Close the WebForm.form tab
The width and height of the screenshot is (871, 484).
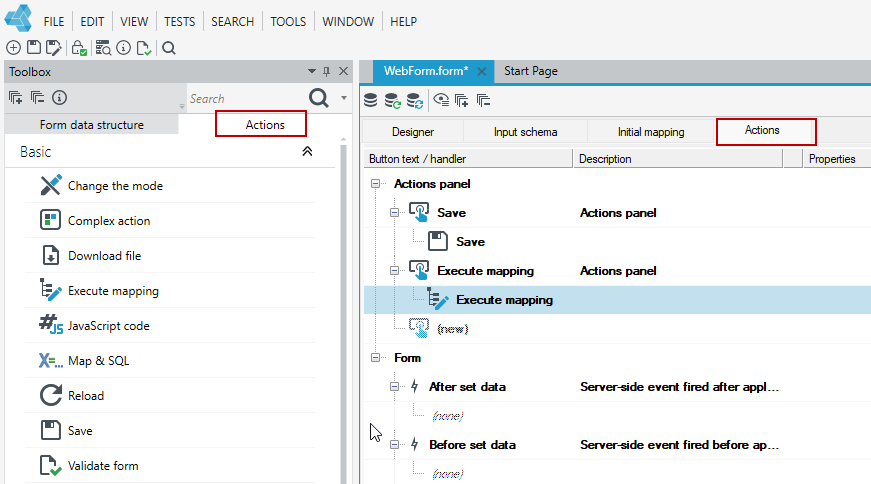(482, 71)
